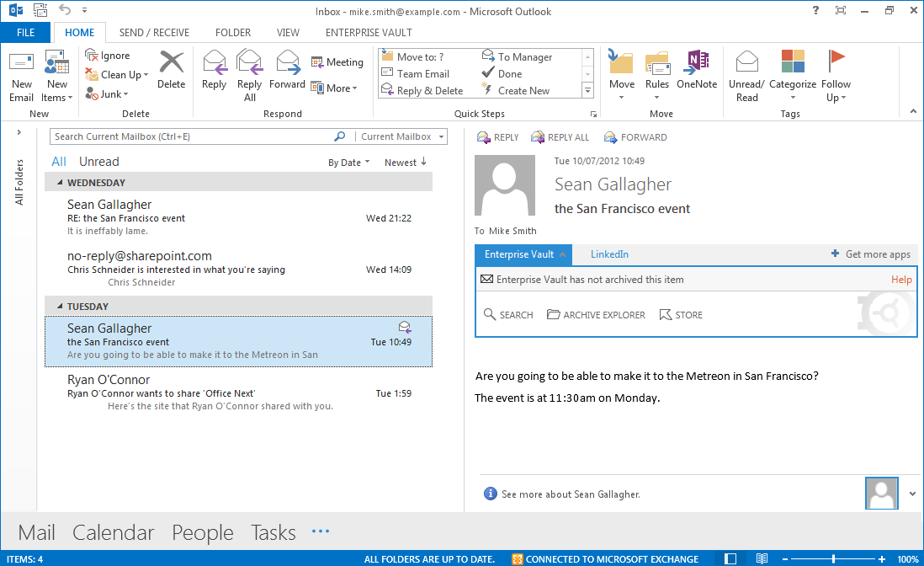Switch to VIEW tab
Viewport: 924px width, 566px height.
(288, 32)
